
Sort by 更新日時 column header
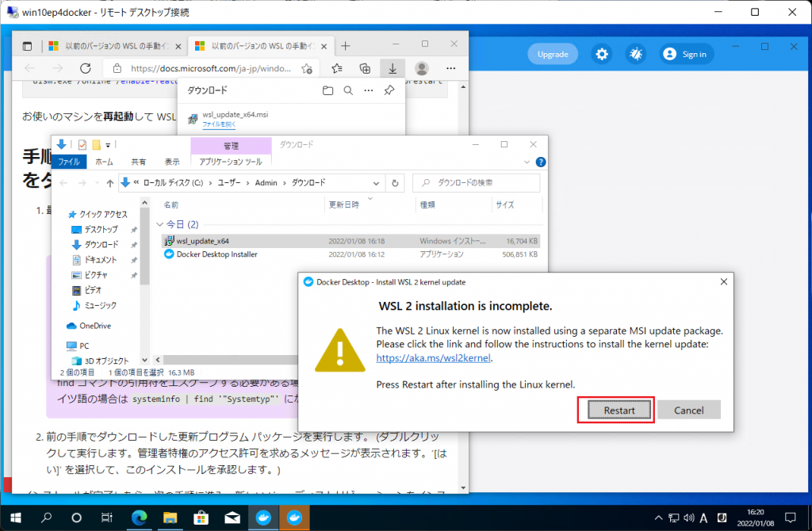tap(344, 205)
